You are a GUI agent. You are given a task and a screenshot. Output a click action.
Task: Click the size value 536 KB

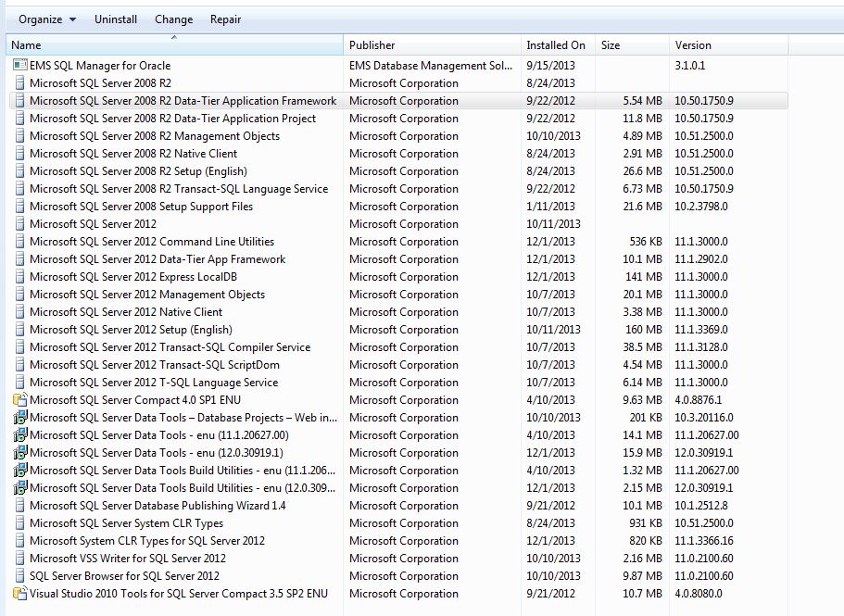[646, 242]
